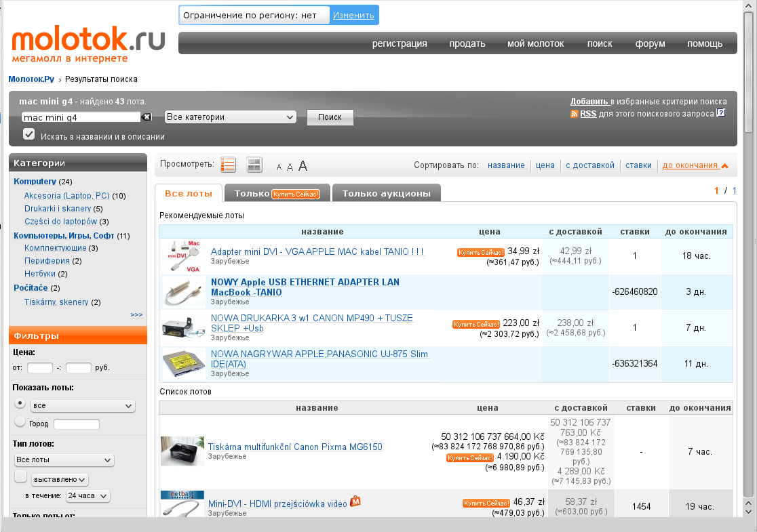This screenshot has width=757, height=532.
Task: Sort results by 'цена'
Action: [x=545, y=165]
